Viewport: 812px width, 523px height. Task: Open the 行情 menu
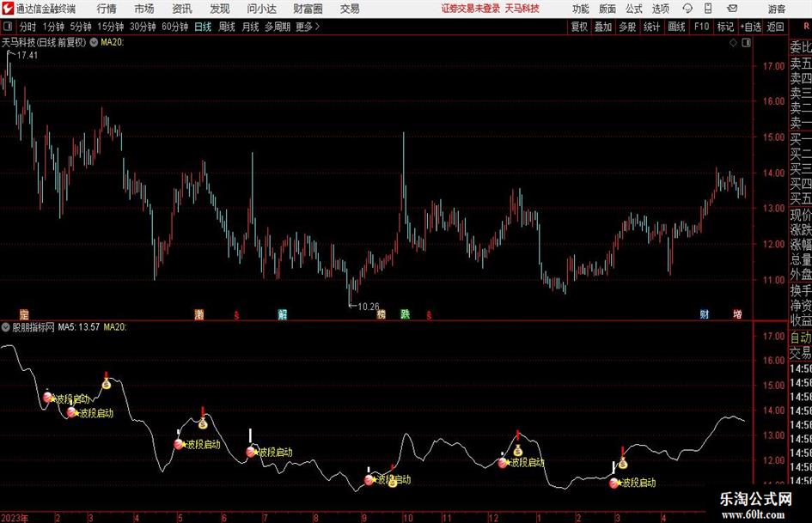(x=107, y=9)
